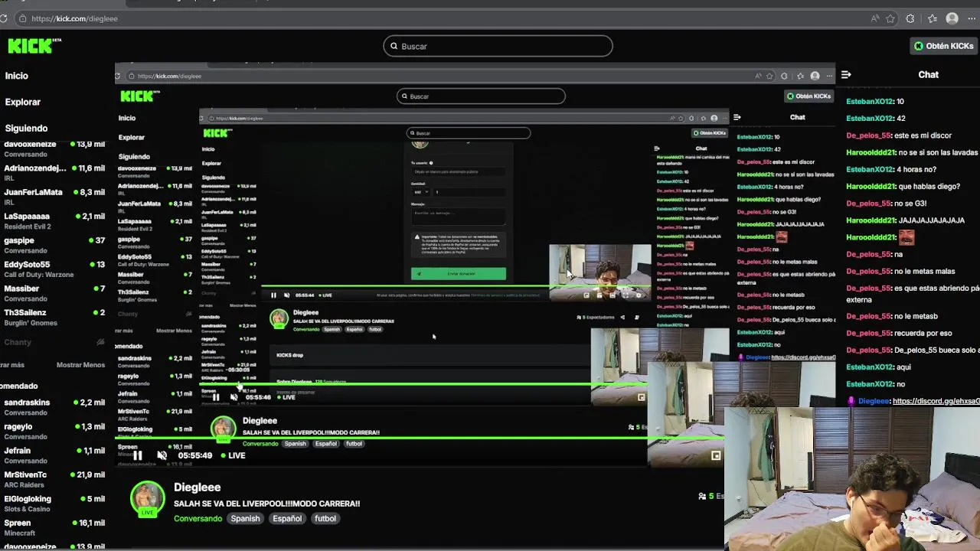The image size is (980, 551).
Task: Unmute the stream showing 05:55:49
Action: 162,455
